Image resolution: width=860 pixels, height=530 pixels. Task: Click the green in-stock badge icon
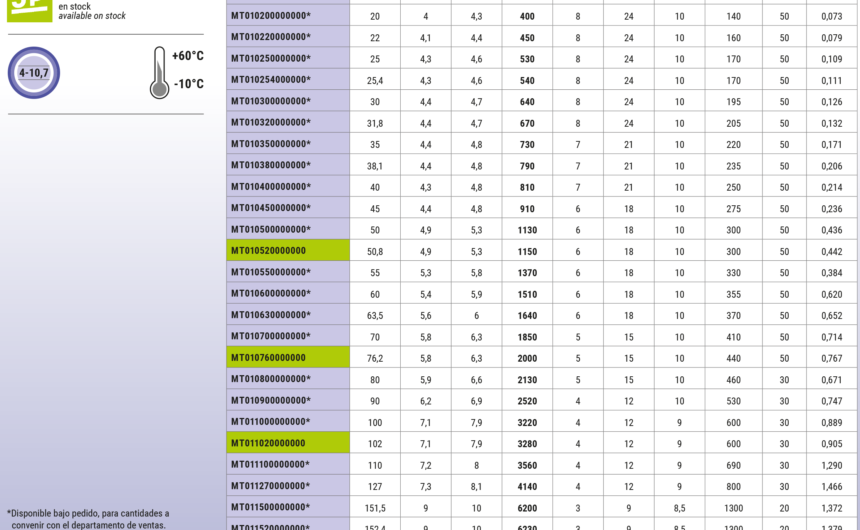point(27,10)
